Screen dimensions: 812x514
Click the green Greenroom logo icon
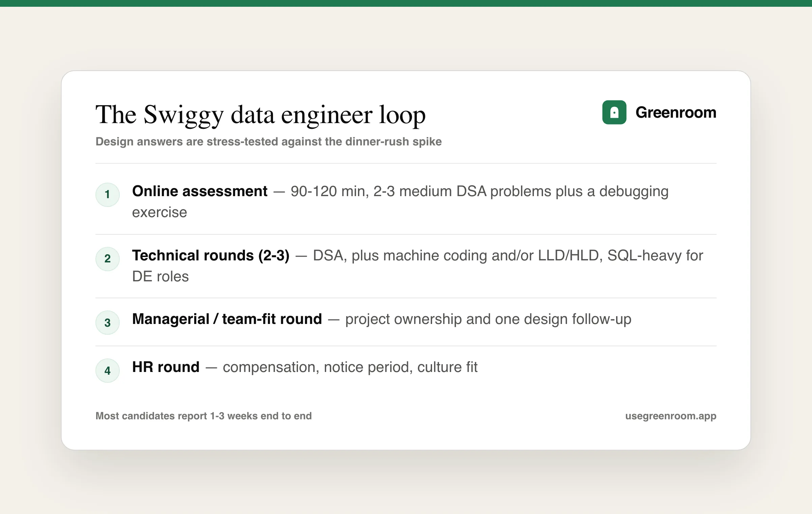(x=614, y=112)
